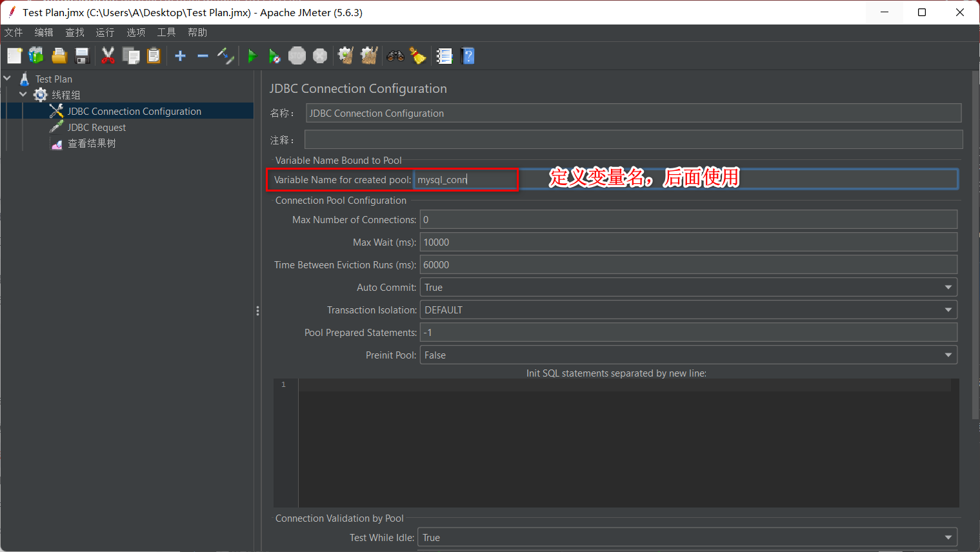Viewport: 980px width, 552px height.
Task: Click the Max Wait (ms) field
Action: coord(688,242)
